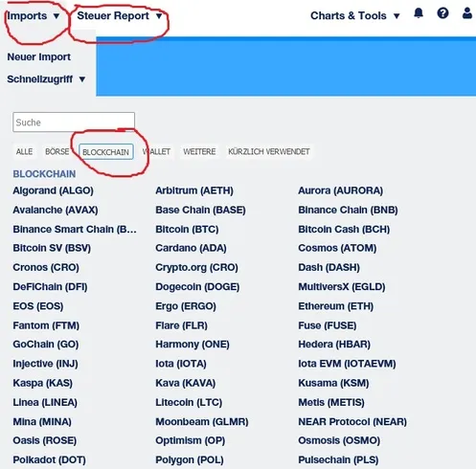Choose Binance Chain (BNB) import
The image size is (476, 469).
tap(348, 210)
